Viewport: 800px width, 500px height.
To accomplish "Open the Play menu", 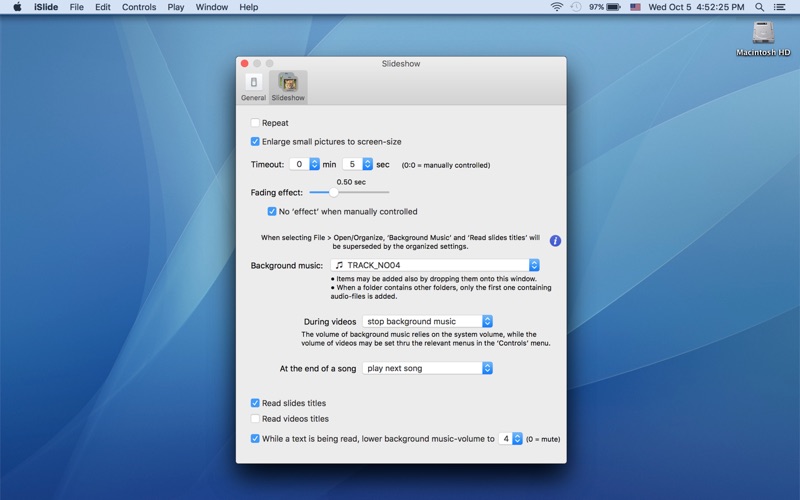I will [176, 7].
